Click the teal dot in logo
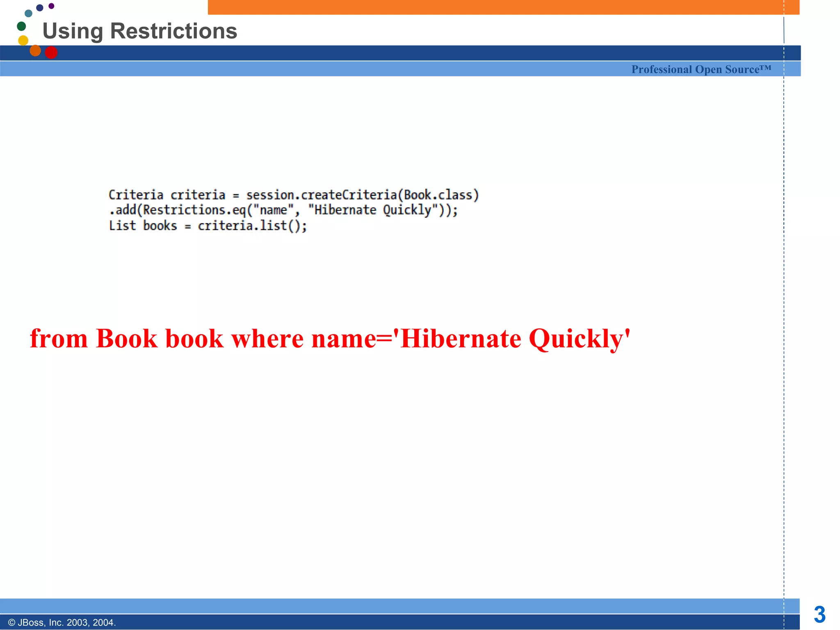 [x=28, y=14]
